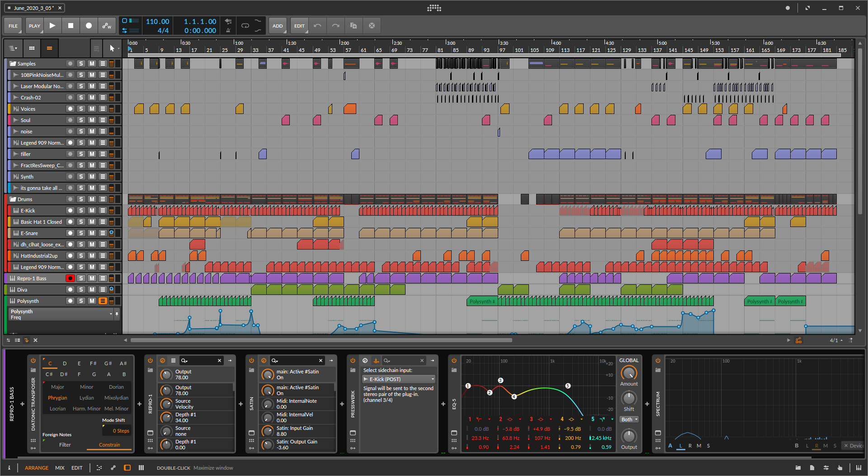Arm global record in the transport
Image resolution: width=868 pixels, height=476 pixels.
[89, 26]
